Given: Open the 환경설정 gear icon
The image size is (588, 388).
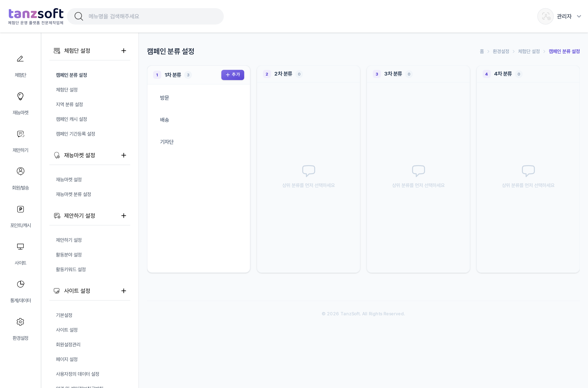Looking at the screenshot, I should coord(20,322).
